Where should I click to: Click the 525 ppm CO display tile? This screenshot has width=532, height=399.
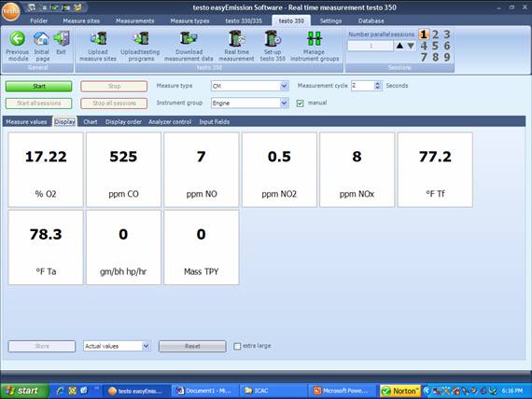(123, 170)
